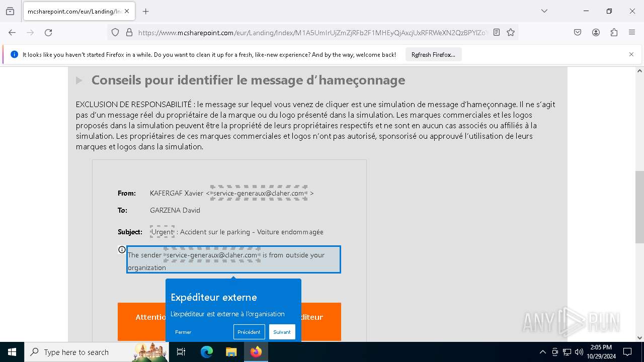Show hidden system tray icons
This screenshot has width=644, height=362.
pos(542,352)
